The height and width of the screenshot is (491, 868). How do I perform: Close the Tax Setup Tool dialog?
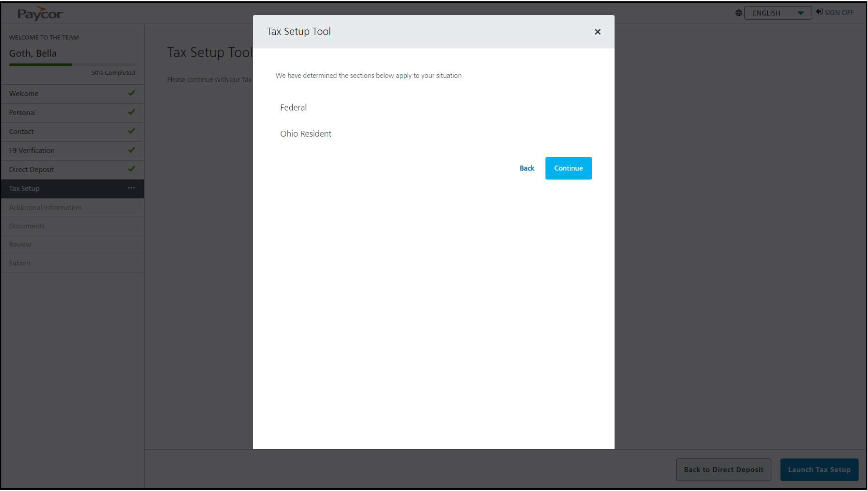pos(597,32)
